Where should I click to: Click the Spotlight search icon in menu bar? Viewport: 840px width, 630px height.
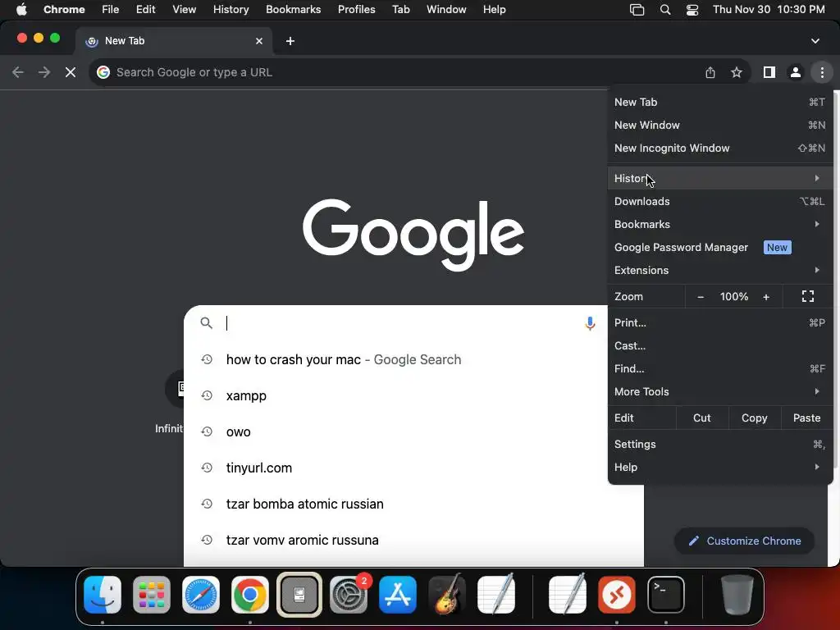[664, 10]
